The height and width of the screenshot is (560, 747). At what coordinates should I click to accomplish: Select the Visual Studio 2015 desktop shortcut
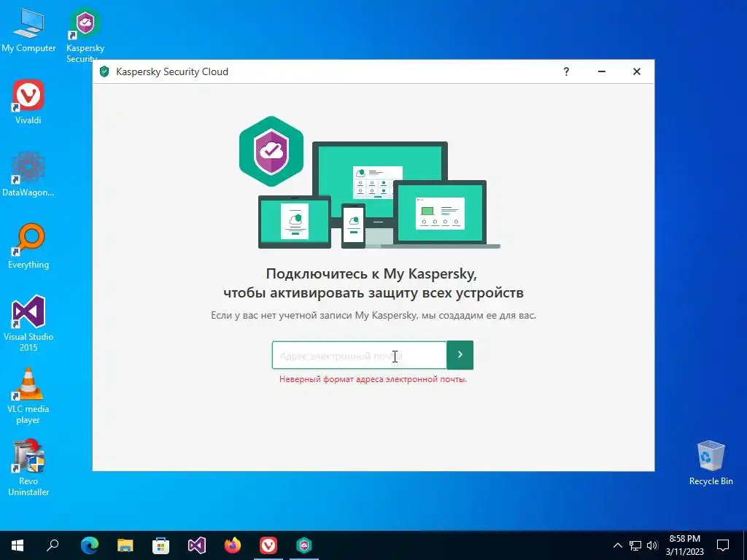(28, 324)
